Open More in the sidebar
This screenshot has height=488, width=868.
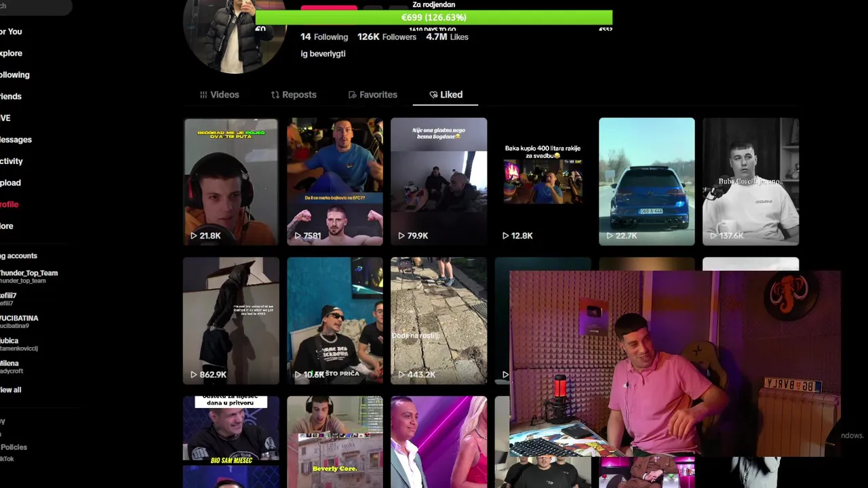point(7,226)
